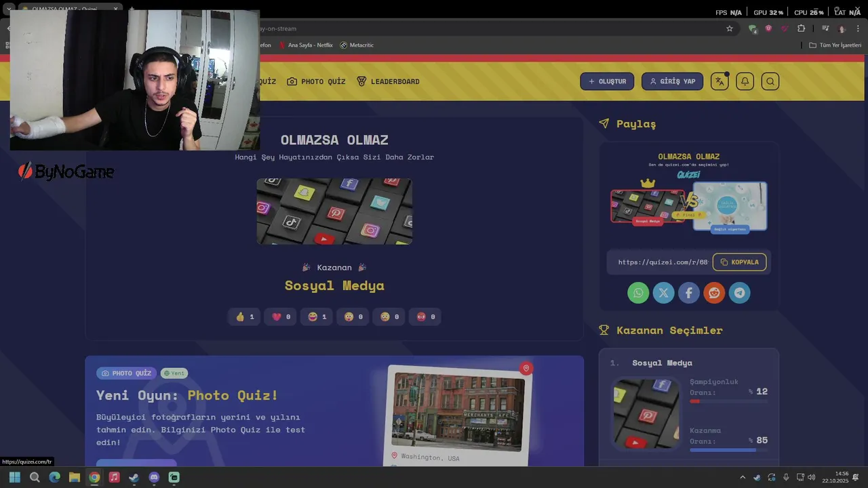Click the Chrome profile avatar
The height and width of the screenshot is (488, 868).
click(842, 28)
